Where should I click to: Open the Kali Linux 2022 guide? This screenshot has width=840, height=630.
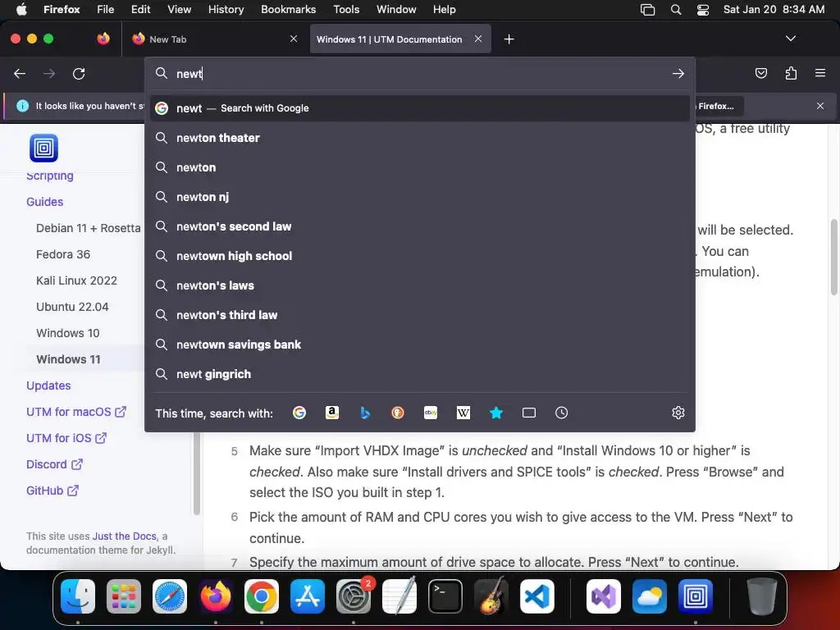tap(76, 281)
